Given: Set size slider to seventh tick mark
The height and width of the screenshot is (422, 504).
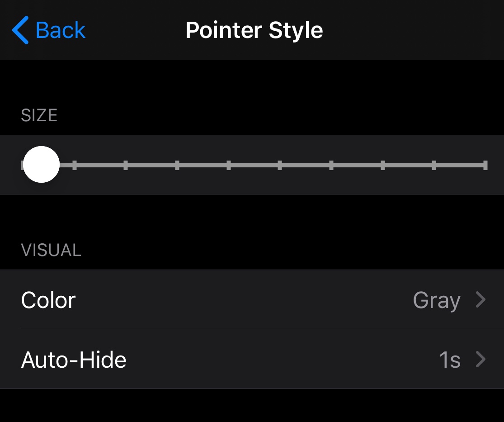Looking at the screenshot, I should (331, 165).
